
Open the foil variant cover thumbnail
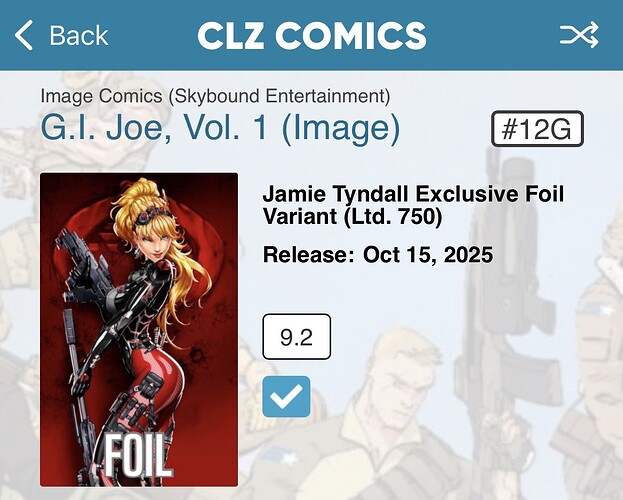pyautogui.click(x=139, y=329)
